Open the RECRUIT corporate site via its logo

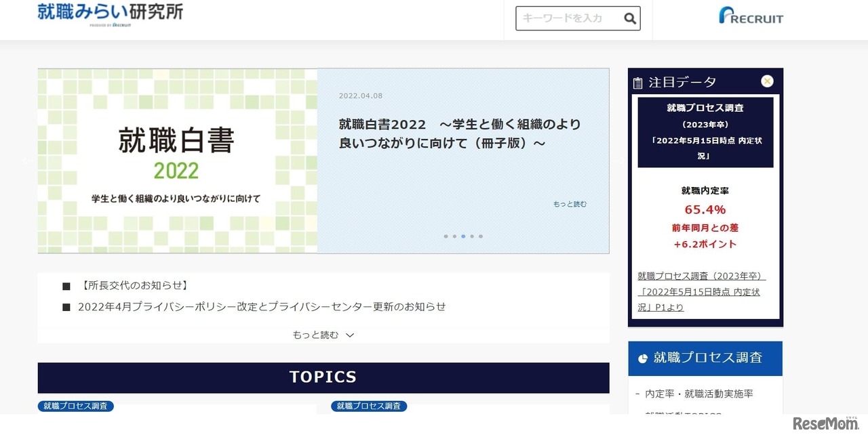751,16
